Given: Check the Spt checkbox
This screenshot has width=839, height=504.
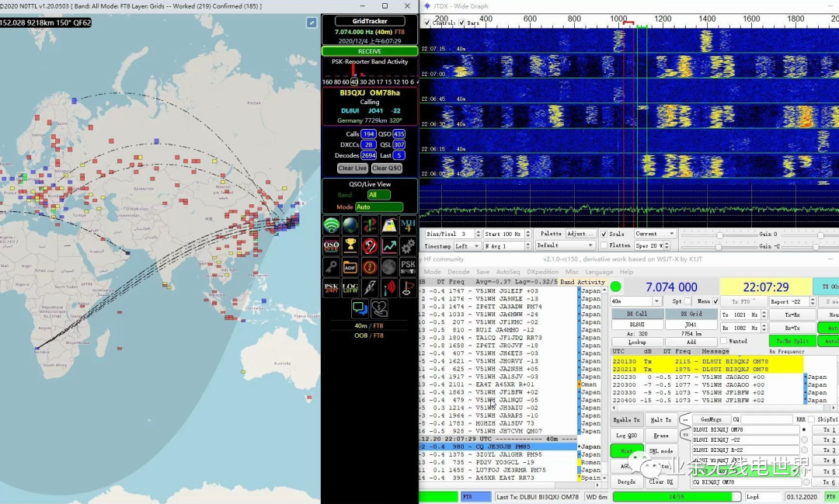Looking at the screenshot, I should pyautogui.click(x=688, y=301).
